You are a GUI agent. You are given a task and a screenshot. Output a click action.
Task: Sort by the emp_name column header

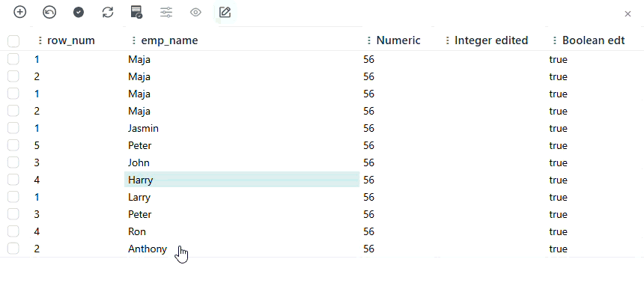[x=170, y=40]
